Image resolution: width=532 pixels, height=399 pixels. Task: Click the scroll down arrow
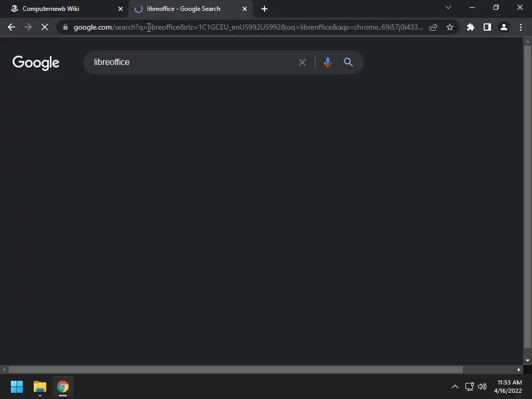coord(527,361)
